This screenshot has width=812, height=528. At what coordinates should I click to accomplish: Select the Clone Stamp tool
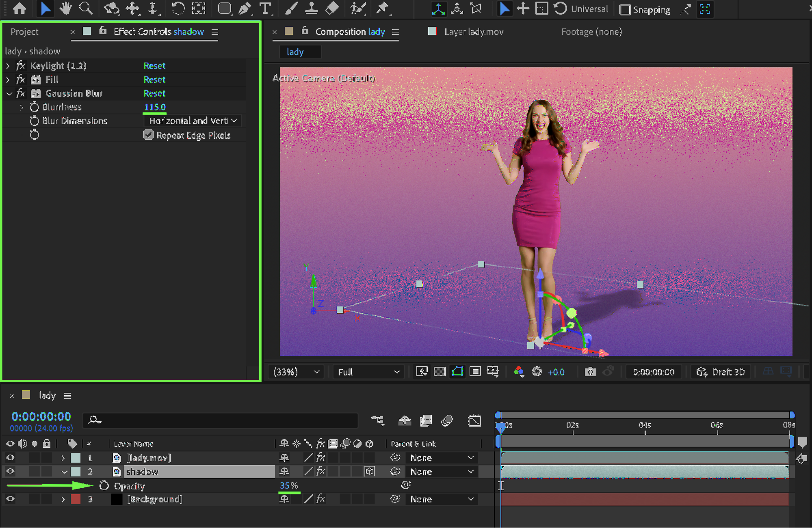pos(311,8)
